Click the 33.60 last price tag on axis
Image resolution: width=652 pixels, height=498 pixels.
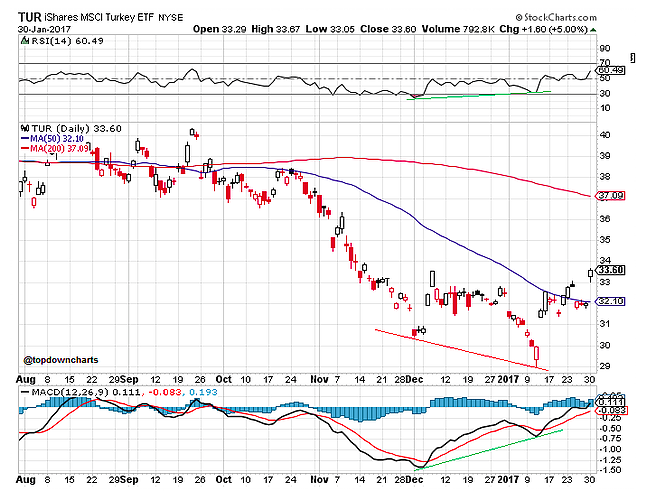[x=610, y=270]
